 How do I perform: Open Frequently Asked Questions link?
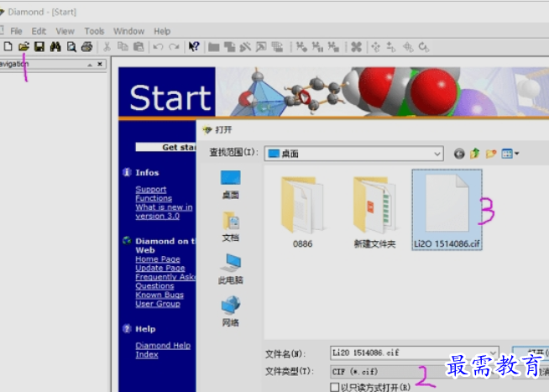coord(165,281)
